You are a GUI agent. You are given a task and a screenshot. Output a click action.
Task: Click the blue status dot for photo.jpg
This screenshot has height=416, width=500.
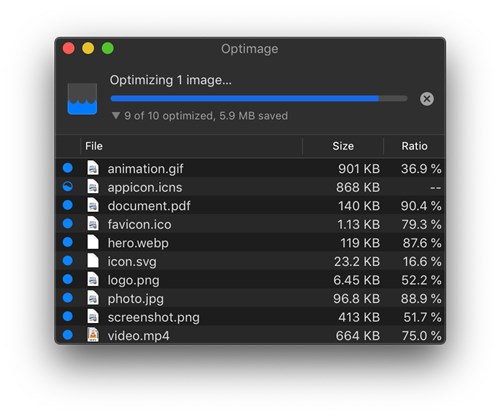[68, 298]
